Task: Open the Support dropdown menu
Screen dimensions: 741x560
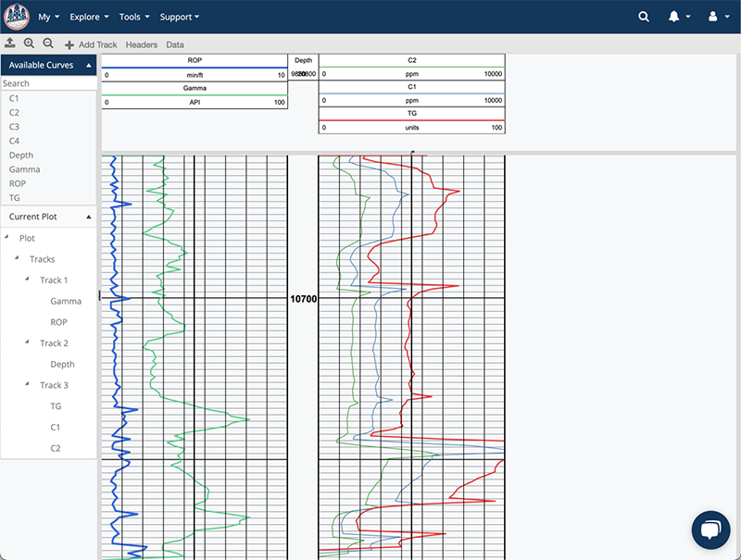Action: [180, 17]
